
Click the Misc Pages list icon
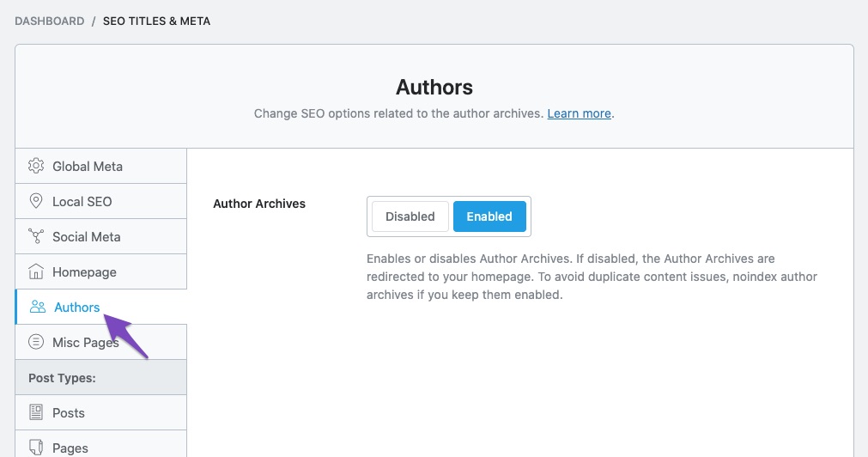(x=36, y=342)
